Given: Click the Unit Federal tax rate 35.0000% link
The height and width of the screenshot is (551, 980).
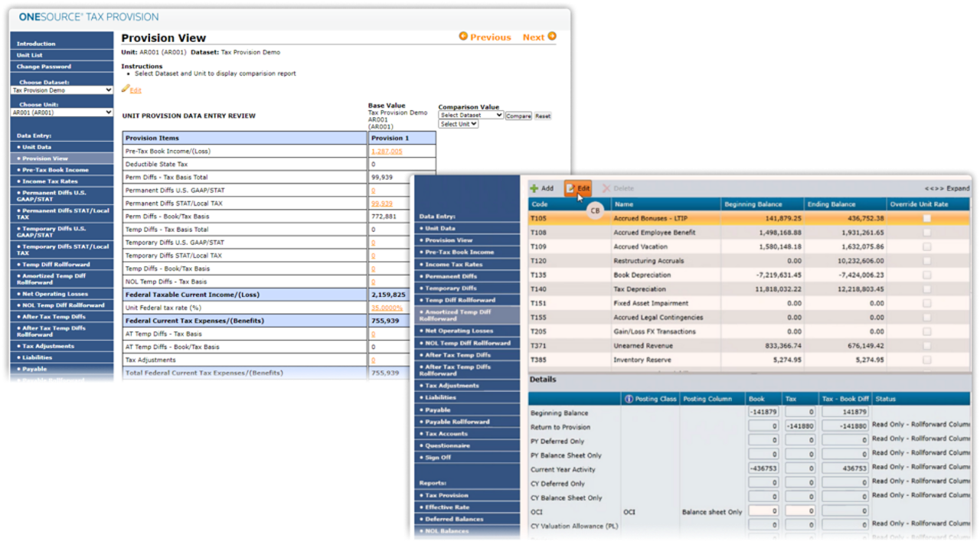Looking at the screenshot, I should point(387,308).
